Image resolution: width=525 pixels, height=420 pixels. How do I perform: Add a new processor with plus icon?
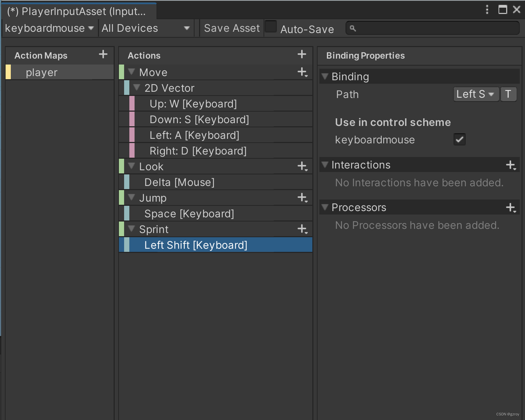(x=511, y=208)
